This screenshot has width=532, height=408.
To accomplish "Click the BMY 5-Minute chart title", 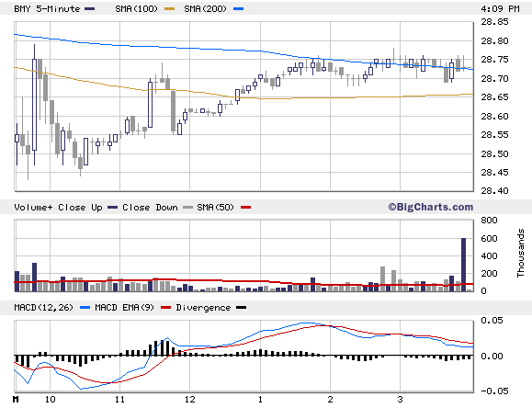I will [47, 9].
